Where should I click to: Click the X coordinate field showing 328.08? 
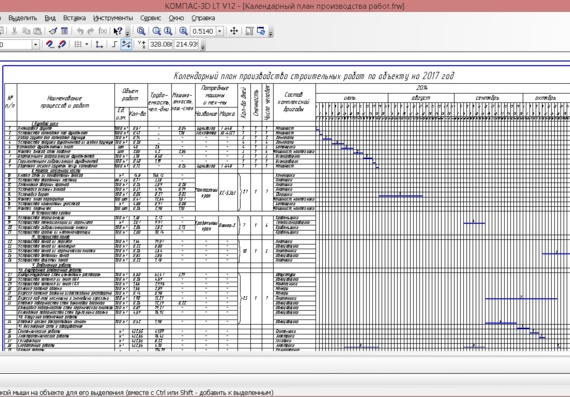point(160,45)
